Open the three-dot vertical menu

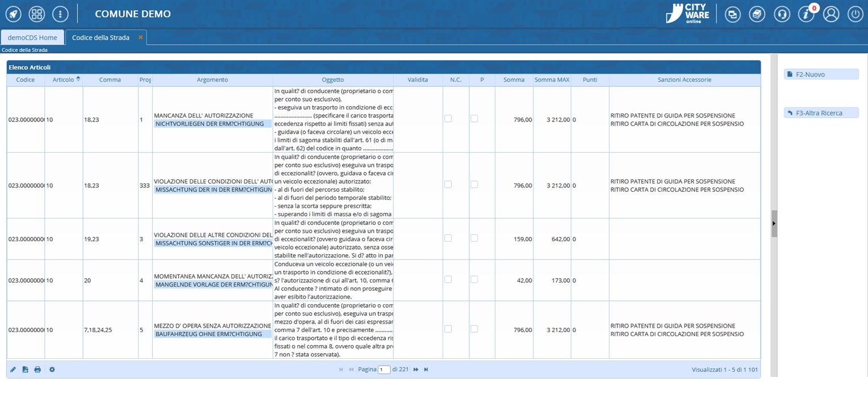click(x=60, y=14)
